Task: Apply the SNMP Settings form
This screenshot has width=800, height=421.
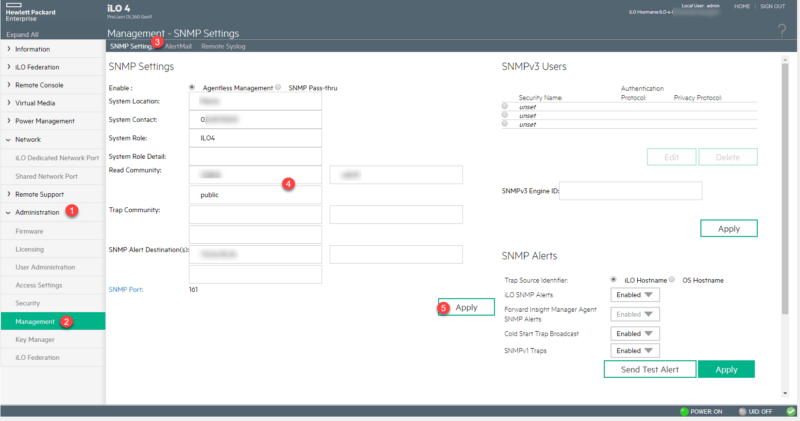Action: tap(466, 307)
